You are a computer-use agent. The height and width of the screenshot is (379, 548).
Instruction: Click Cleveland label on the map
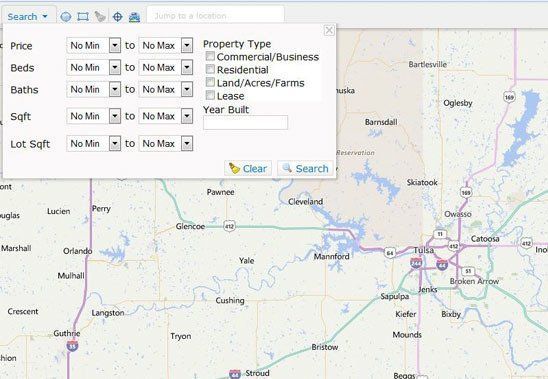pos(305,202)
